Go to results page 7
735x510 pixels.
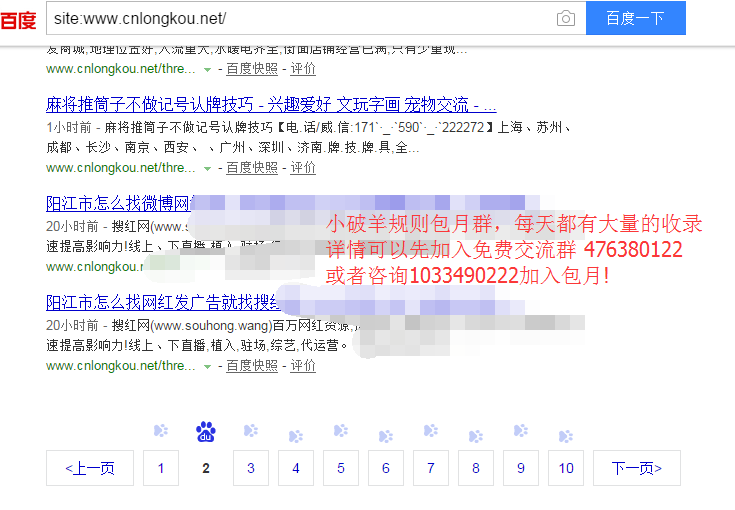point(431,468)
